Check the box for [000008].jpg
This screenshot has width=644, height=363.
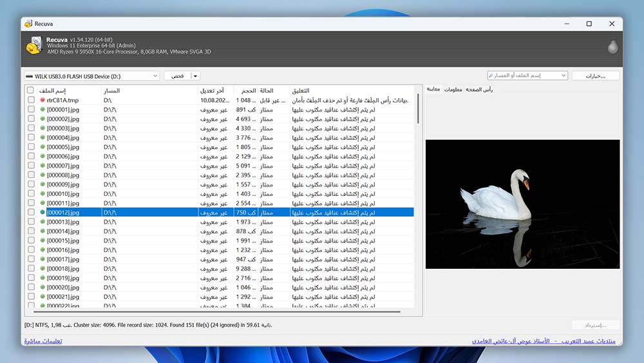coord(31,175)
